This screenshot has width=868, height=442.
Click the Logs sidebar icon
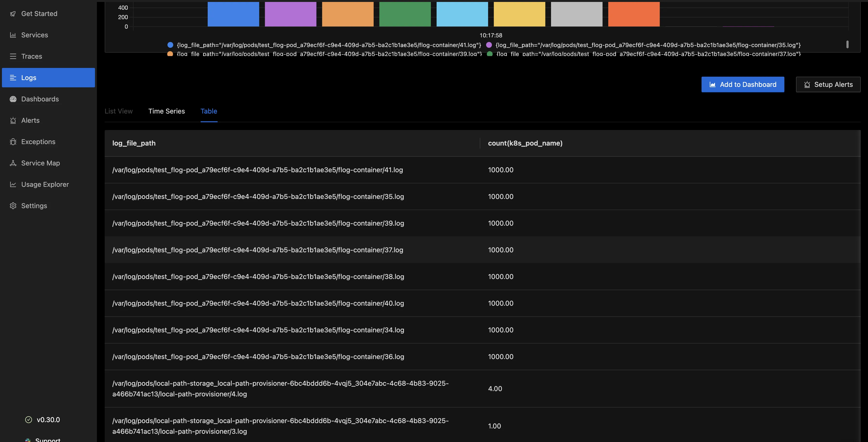[x=13, y=78]
